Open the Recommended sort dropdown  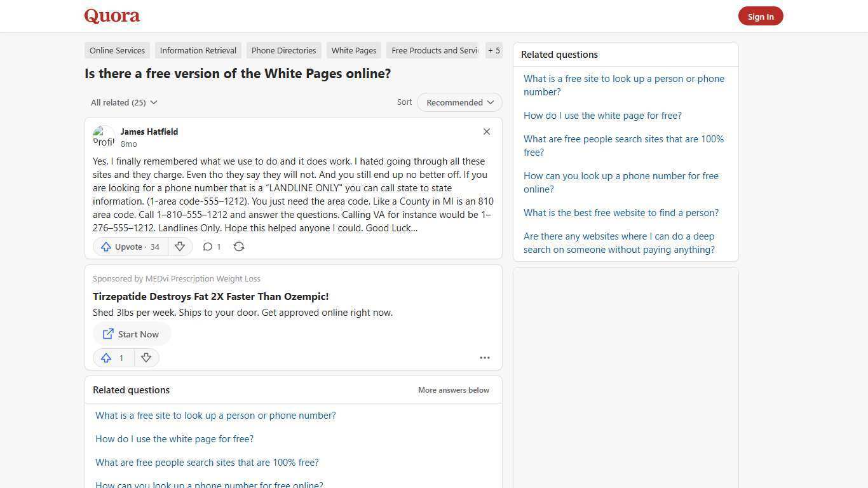[459, 102]
